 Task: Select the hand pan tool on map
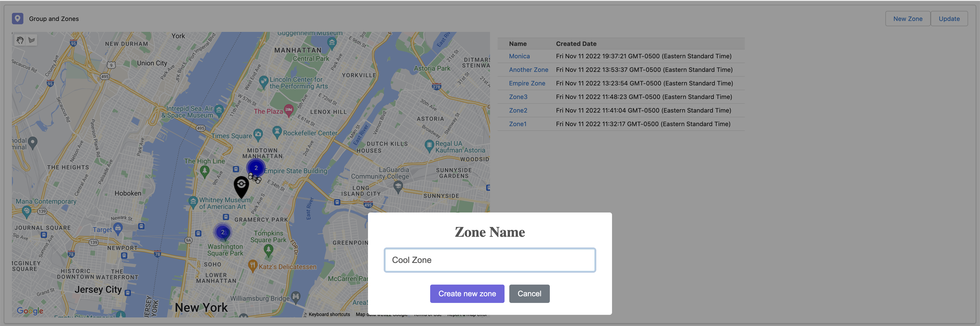(x=20, y=40)
